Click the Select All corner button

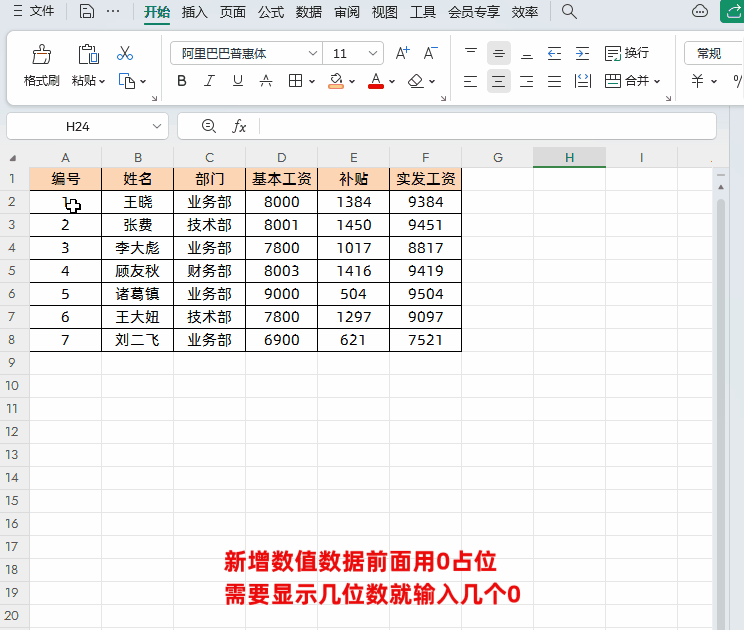[13, 158]
